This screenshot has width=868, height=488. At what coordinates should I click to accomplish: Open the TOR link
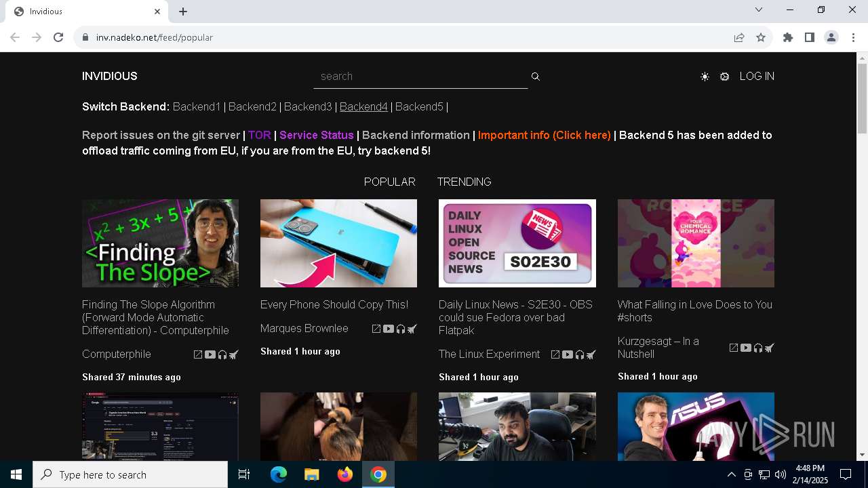coord(260,135)
